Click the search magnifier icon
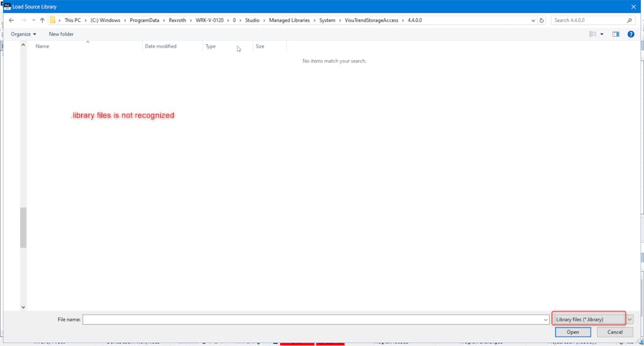The image size is (644, 346). [x=629, y=20]
